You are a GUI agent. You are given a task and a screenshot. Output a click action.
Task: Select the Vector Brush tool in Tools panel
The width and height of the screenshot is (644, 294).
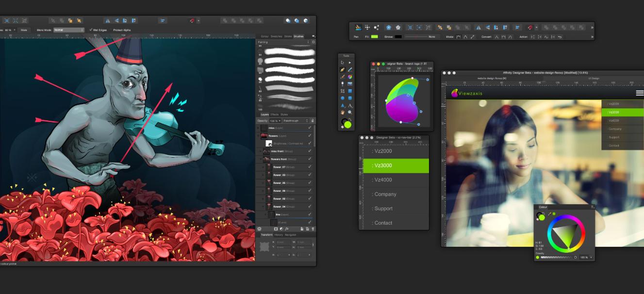tap(343, 77)
